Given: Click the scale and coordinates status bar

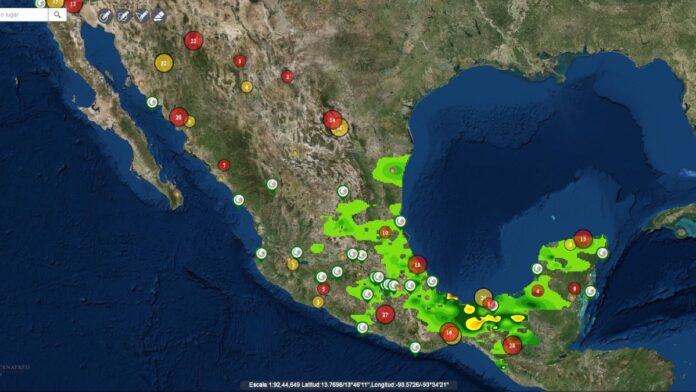Looking at the screenshot, I should point(348,384).
